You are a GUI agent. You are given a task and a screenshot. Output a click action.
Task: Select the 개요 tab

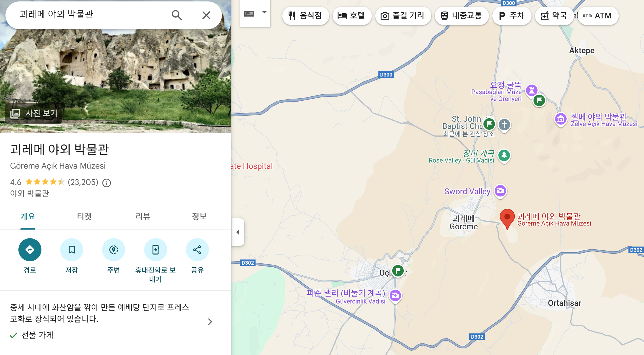click(28, 216)
